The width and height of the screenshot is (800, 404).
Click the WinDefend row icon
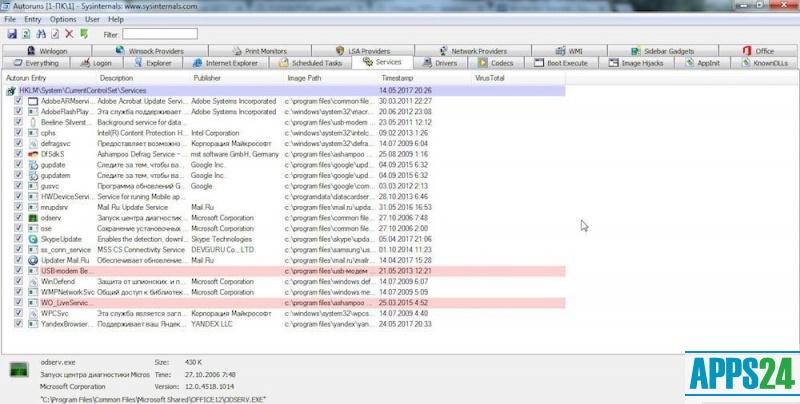[33, 282]
